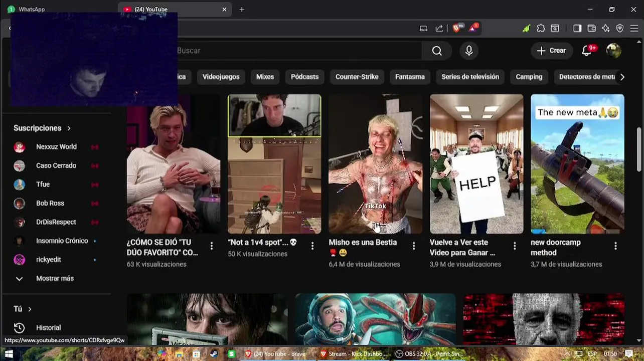This screenshot has height=361, width=644.
Task: Open new browser tab with plus
Action: point(242,9)
